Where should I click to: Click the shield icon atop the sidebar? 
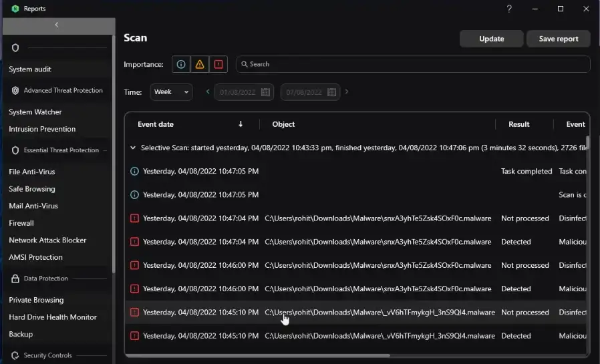tap(15, 48)
